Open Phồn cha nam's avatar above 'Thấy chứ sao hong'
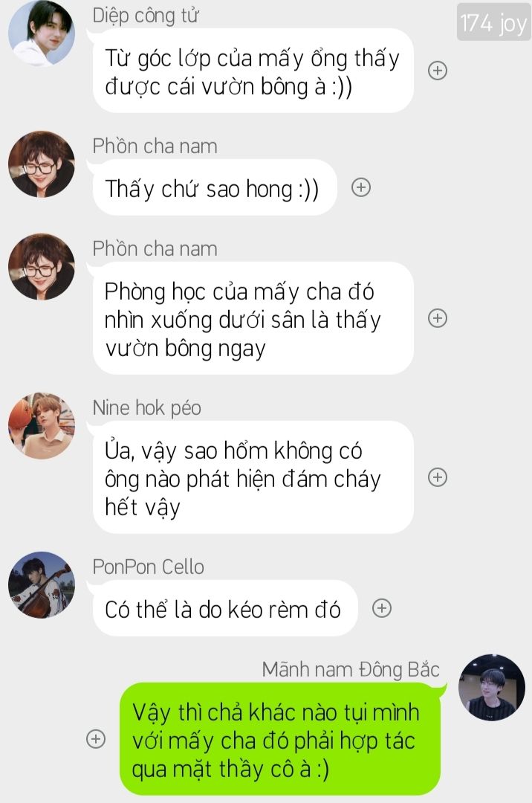Image resolution: width=532 pixels, height=803 pixels. 42,164
